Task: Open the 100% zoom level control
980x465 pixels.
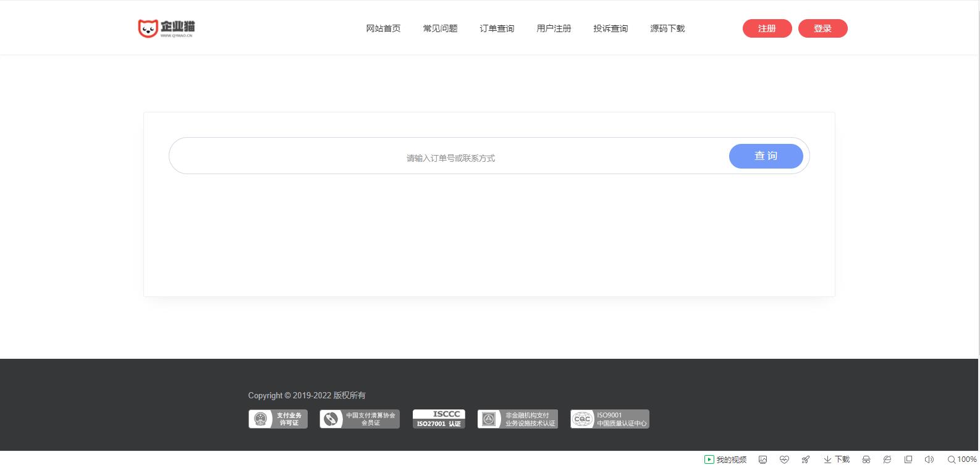Action: coord(962,459)
